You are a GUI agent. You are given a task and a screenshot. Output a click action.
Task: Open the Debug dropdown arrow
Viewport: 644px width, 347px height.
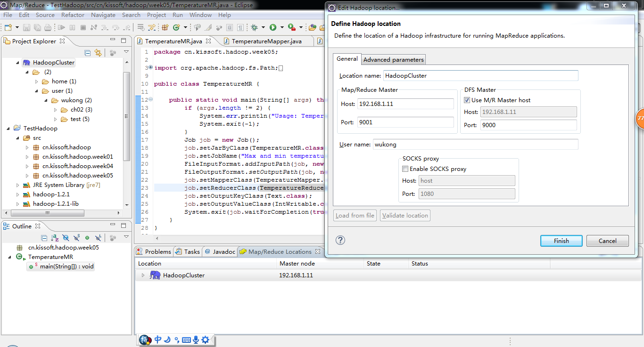point(263,27)
